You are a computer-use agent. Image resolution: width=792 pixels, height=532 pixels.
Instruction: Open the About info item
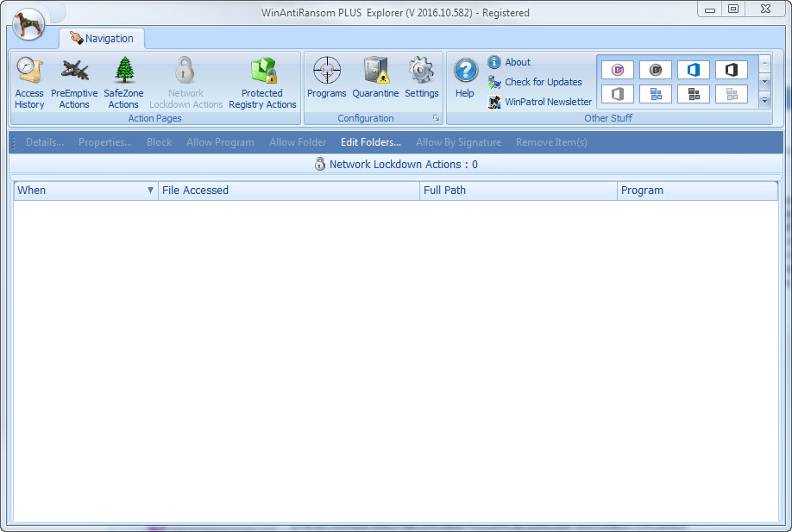point(509,62)
